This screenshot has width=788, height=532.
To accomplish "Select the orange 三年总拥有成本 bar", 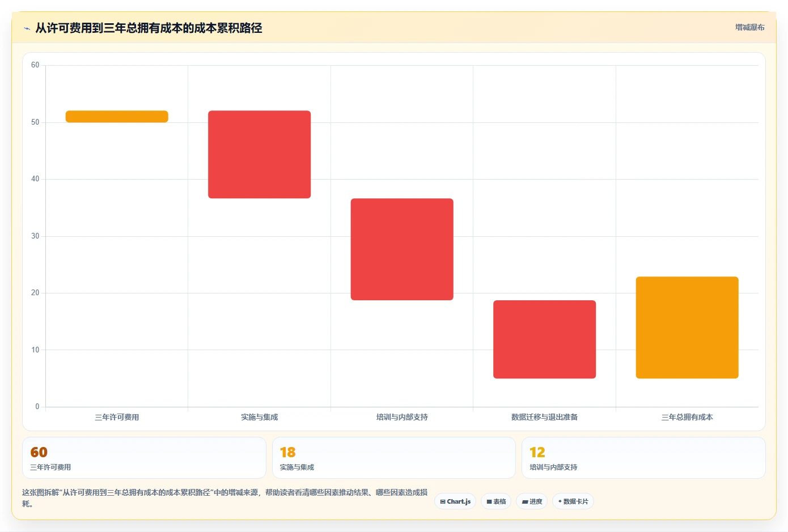I will (x=687, y=327).
